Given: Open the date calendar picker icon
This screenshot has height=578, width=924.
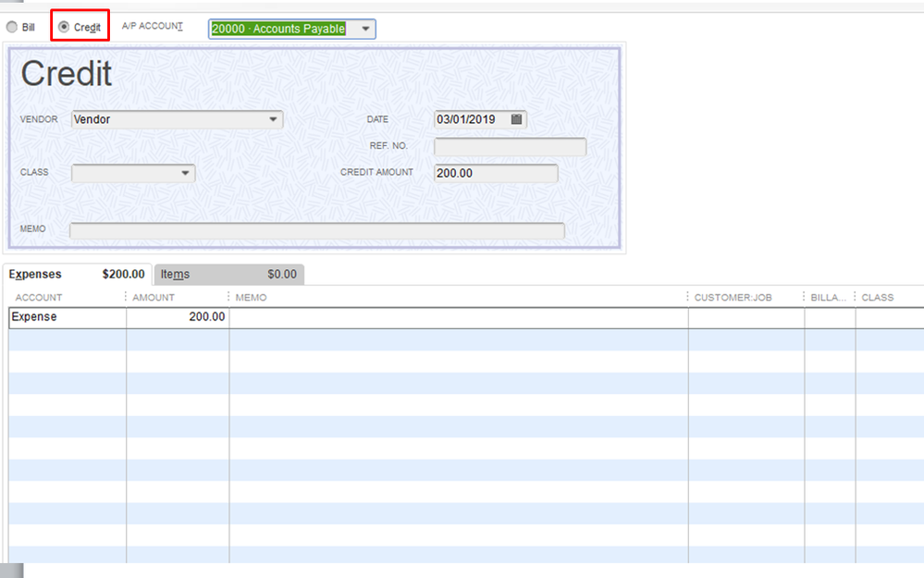Looking at the screenshot, I should tap(516, 119).
